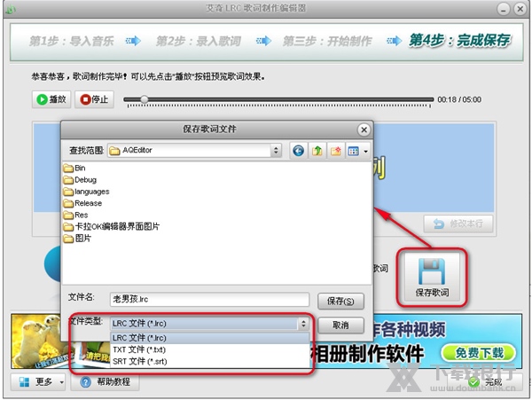Click the file name field containing 老男孩.lrc

coord(209,299)
